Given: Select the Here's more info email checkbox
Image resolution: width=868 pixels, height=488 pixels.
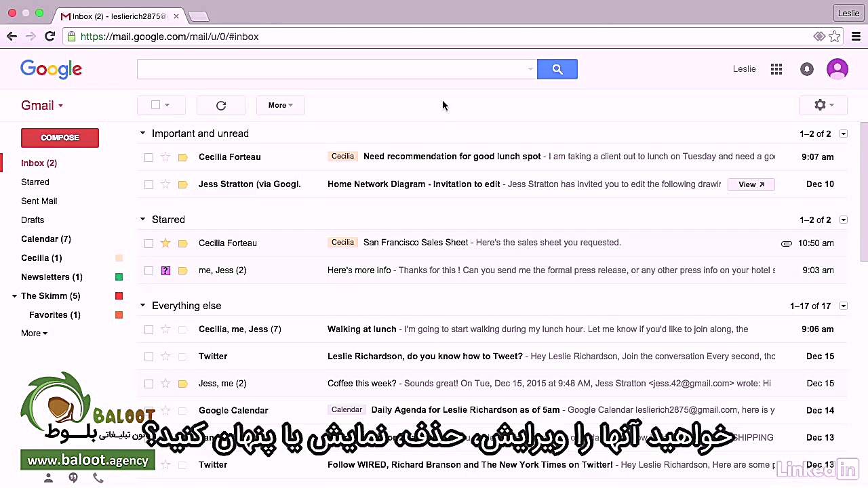Looking at the screenshot, I should [149, 270].
